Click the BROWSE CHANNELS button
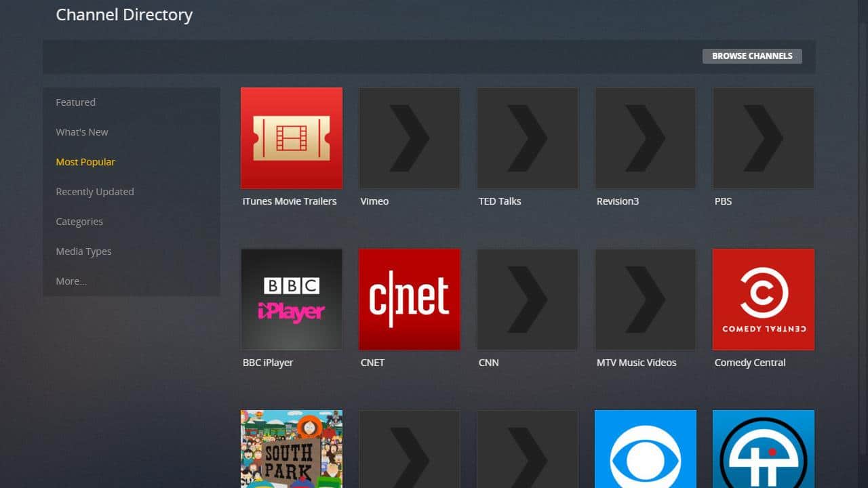The height and width of the screenshot is (488, 868). 752,56
